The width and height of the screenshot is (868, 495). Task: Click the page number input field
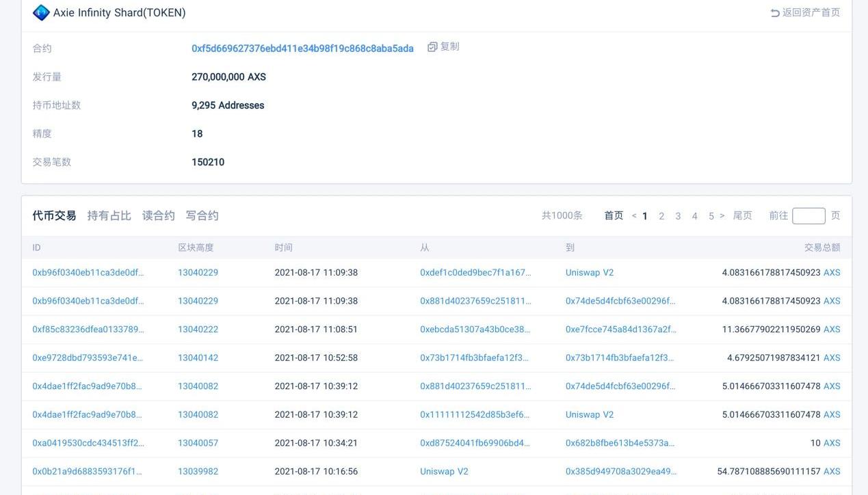pyautogui.click(x=808, y=216)
